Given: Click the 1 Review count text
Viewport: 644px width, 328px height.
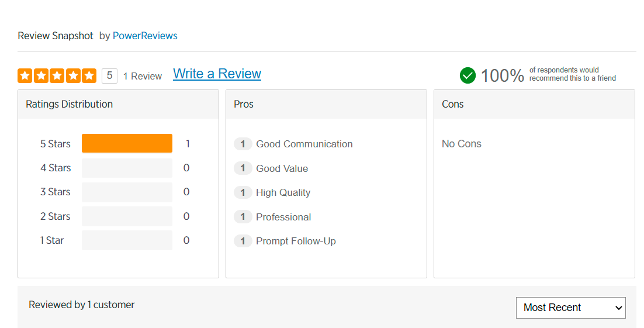Looking at the screenshot, I should (143, 76).
